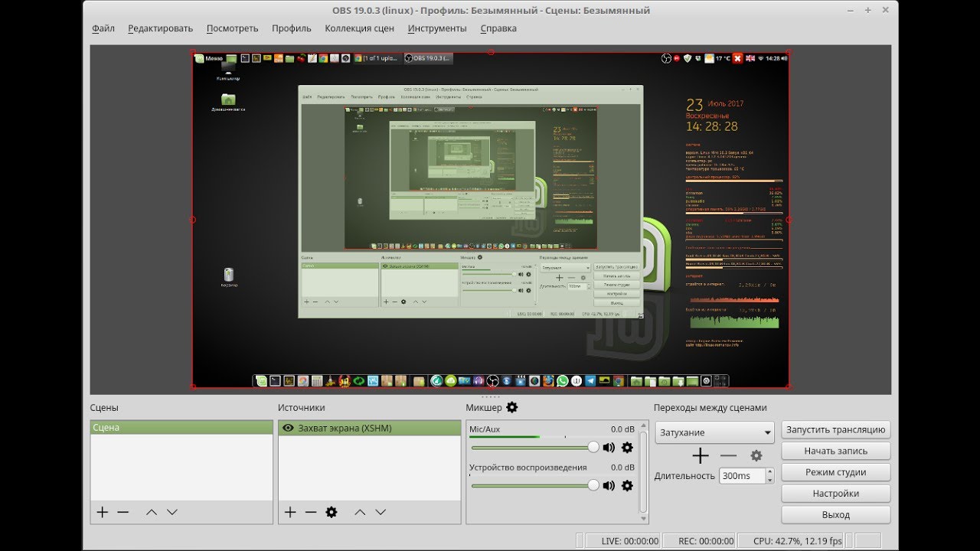The width and height of the screenshot is (980, 551).
Task: Decrease the Длительность value with the down arrow
Action: [x=769, y=480]
